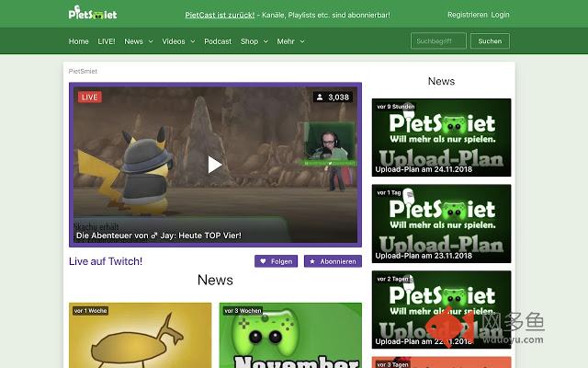Screen dimensions: 588x368
Task: Go to the LIVE! page
Action: [x=107, y=41]
